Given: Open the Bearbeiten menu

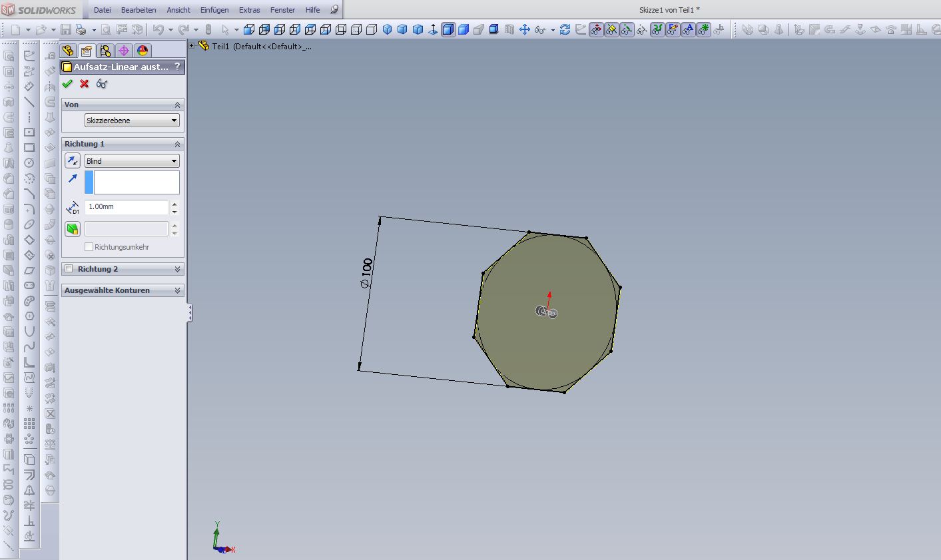Looking at the screenshot, I should (x=139, y=10).
